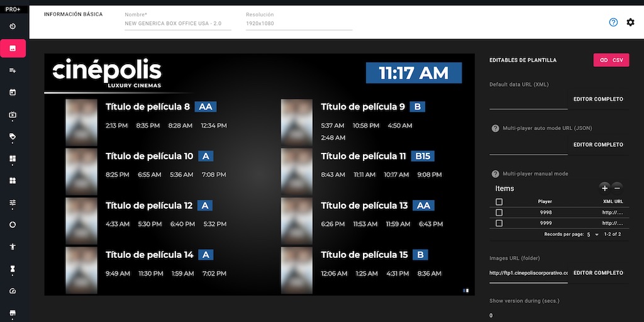Click the pink CSV button

(x=611, y=60)
